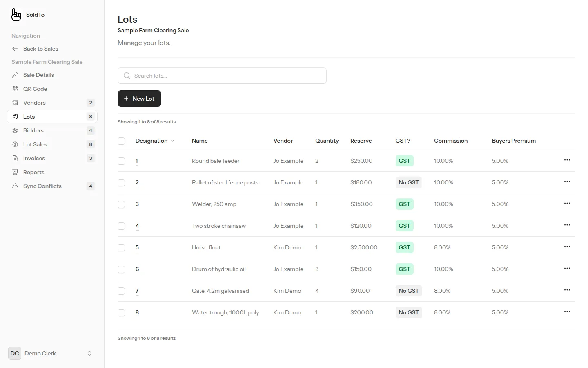Image resolution: width=588 pixels, height=368 pixels.
Task: Click the Sync Conflicts warning triangle icon
Action: 15,186
